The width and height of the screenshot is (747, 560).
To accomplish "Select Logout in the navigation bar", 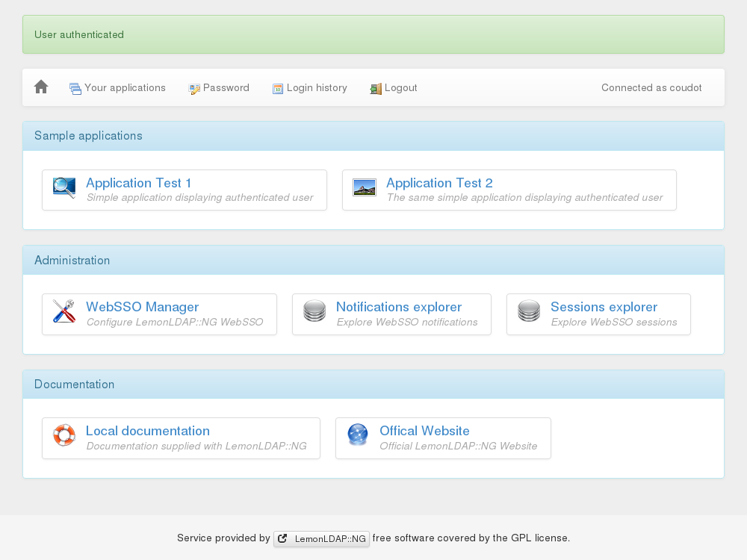I will point(394,87).
